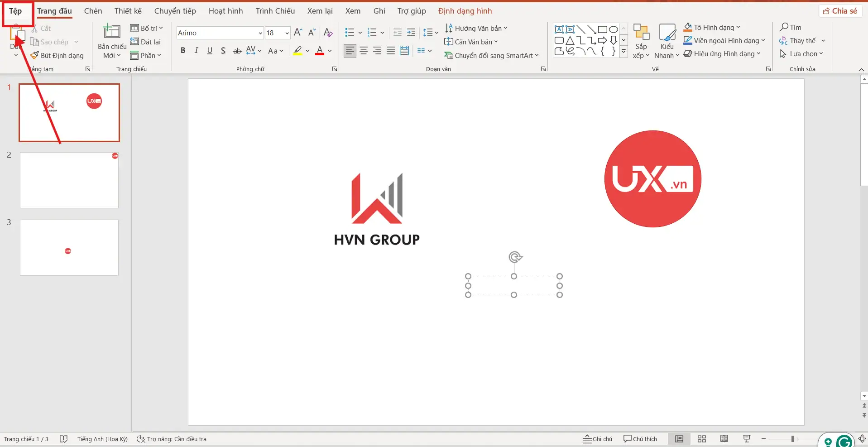Align text right

coord(377,51)
